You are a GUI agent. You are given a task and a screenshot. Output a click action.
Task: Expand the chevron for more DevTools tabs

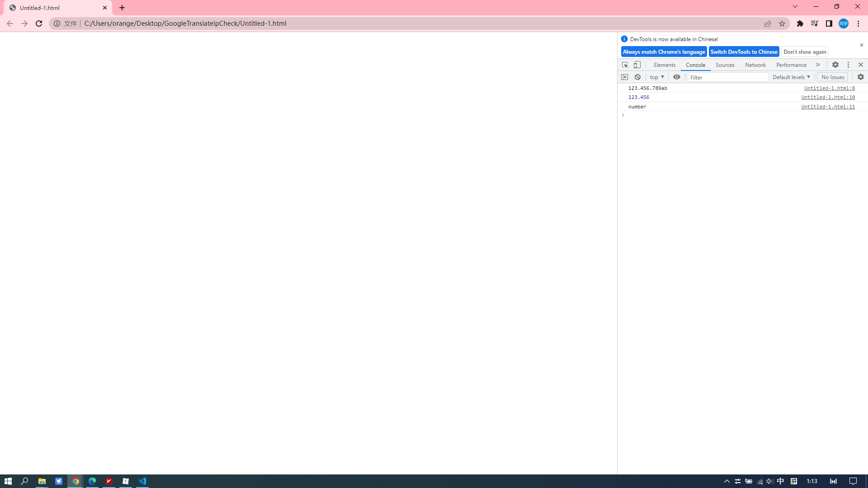click(x=818, y=64)
